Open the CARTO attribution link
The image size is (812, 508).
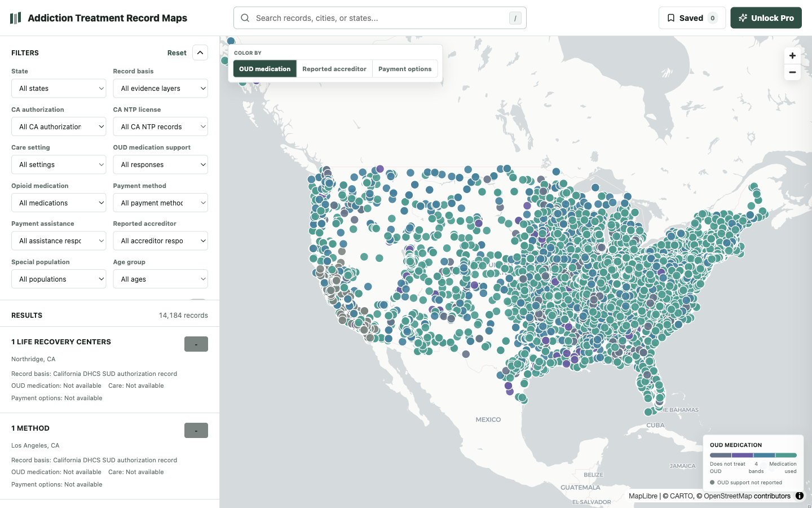(682, 496)
